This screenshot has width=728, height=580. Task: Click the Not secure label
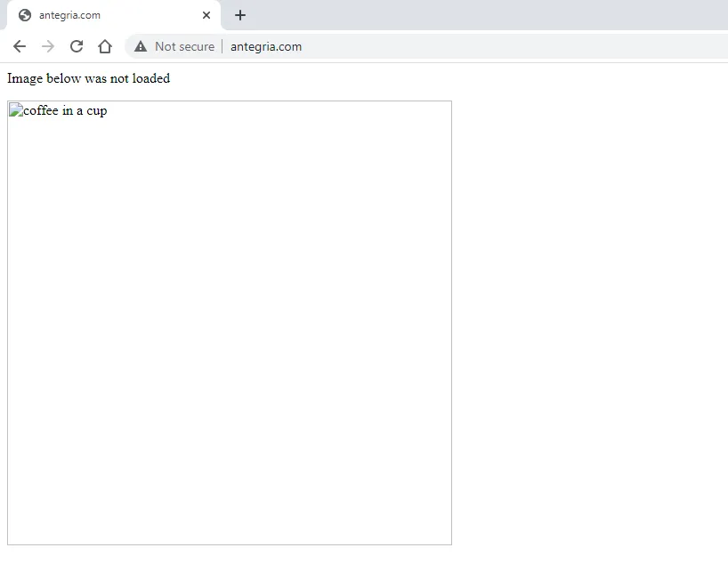185,46
